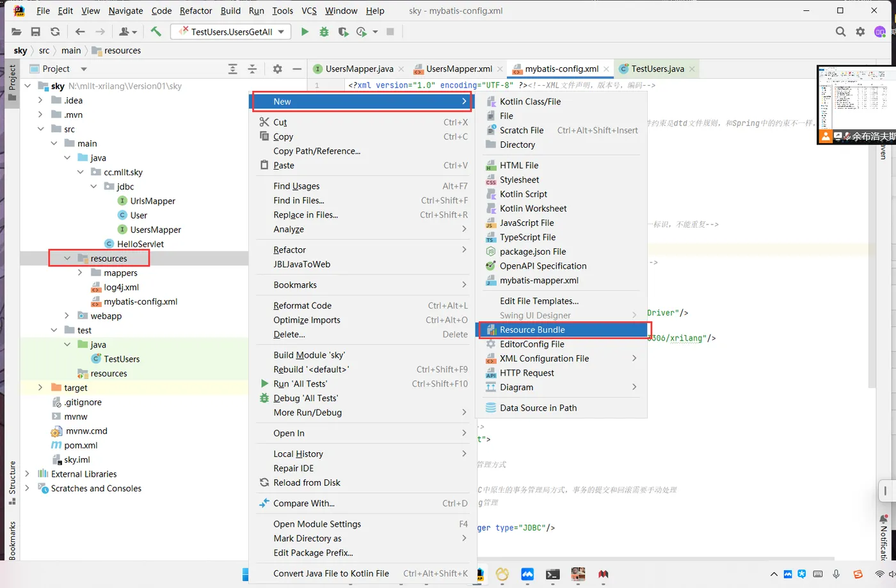
Task: Open the terminal app icon on taskbar
Action: pos(552,574)
